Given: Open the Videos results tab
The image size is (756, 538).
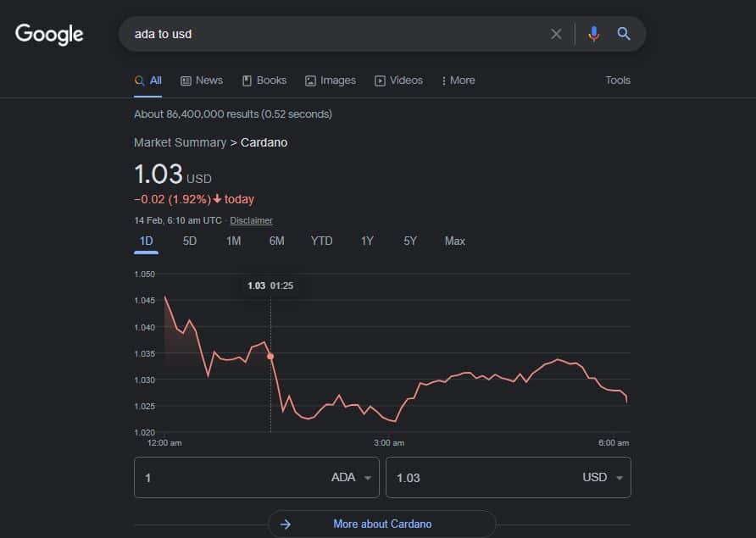Looking at the screenshot, I should coord(398,80).
